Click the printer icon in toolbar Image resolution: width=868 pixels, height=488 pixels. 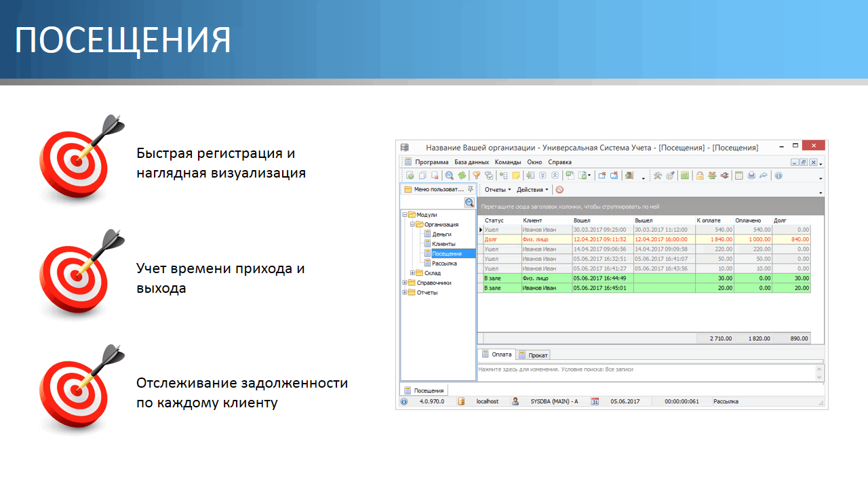pyautogui.click(x=751, y=176)
